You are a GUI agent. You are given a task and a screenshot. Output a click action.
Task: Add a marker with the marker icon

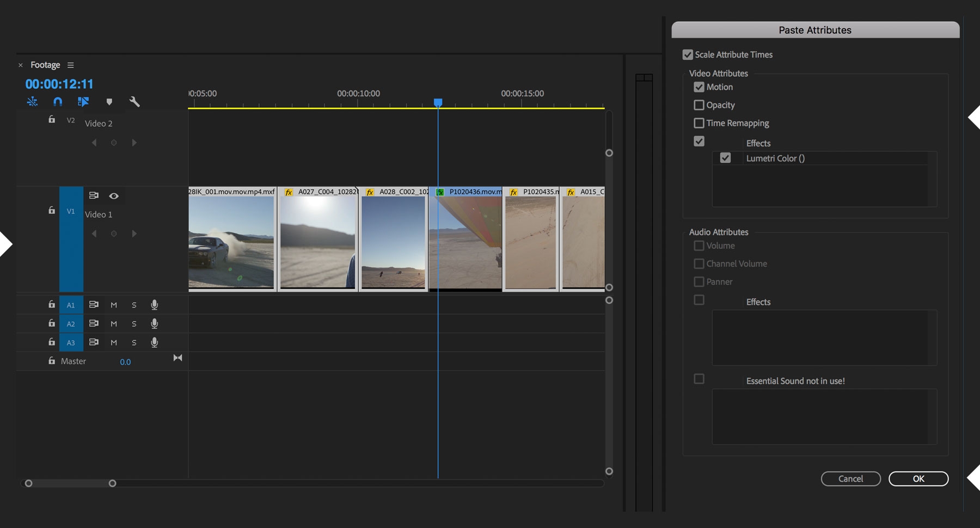109,102
